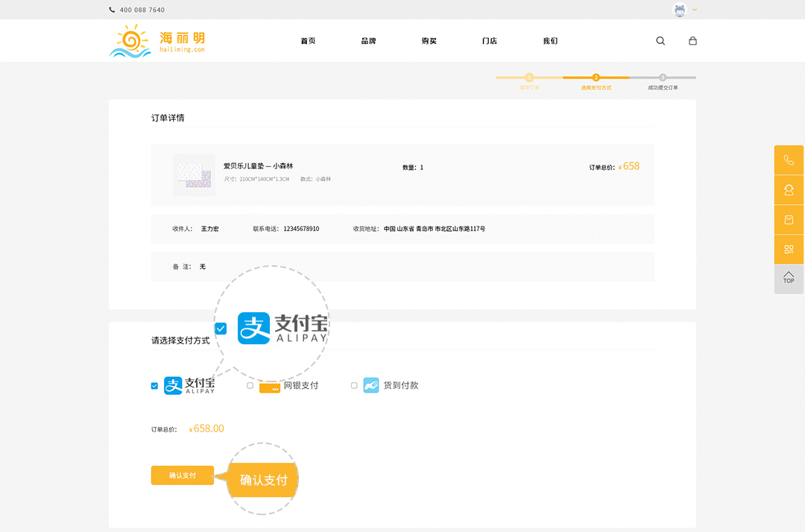Open the shopping bag icon in the header
The width and height of the screenshot is (805, 532).
point(692,40)
